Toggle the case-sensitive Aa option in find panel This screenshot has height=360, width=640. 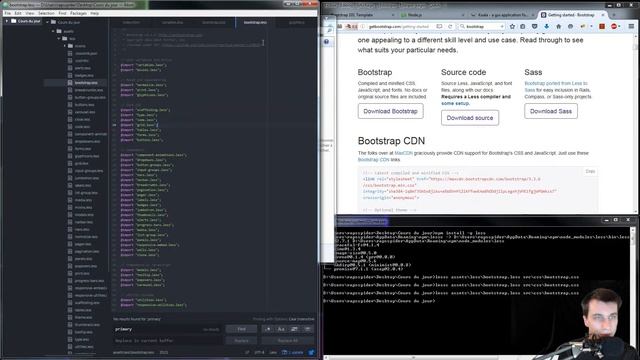(x=281, y=329)
